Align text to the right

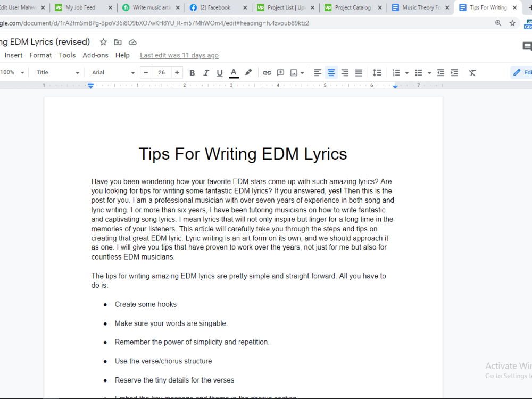pyautogui.click(x=345, y=72)
